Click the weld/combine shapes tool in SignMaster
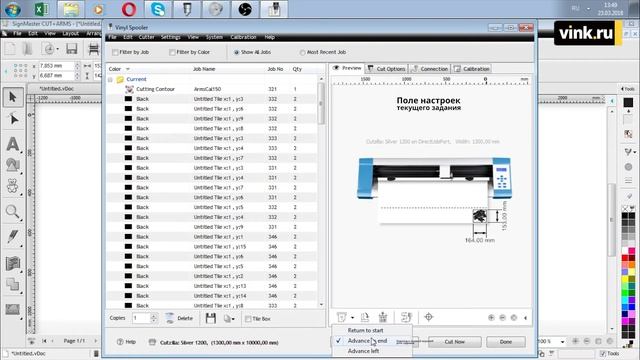 pos(13,284)
